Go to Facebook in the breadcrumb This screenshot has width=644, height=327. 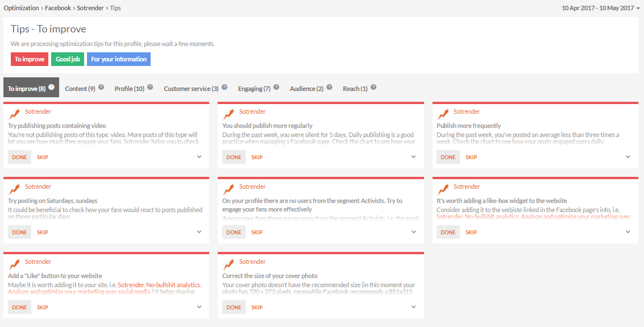(x=59, y=8)
